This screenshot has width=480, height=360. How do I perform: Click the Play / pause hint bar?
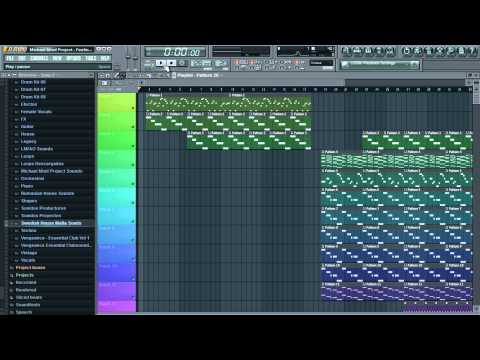pyautogui.click(x=58, y=67)
